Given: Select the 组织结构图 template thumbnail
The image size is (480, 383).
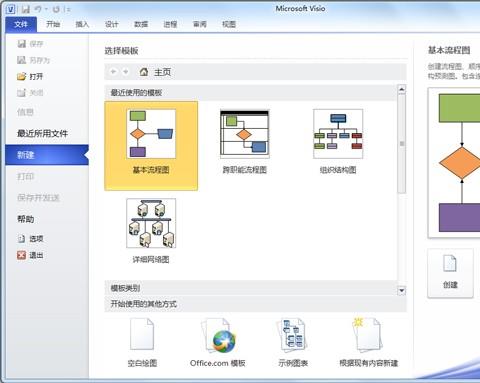Looking at the screenshot, I should pyautogui.click(x=338, y=134).
